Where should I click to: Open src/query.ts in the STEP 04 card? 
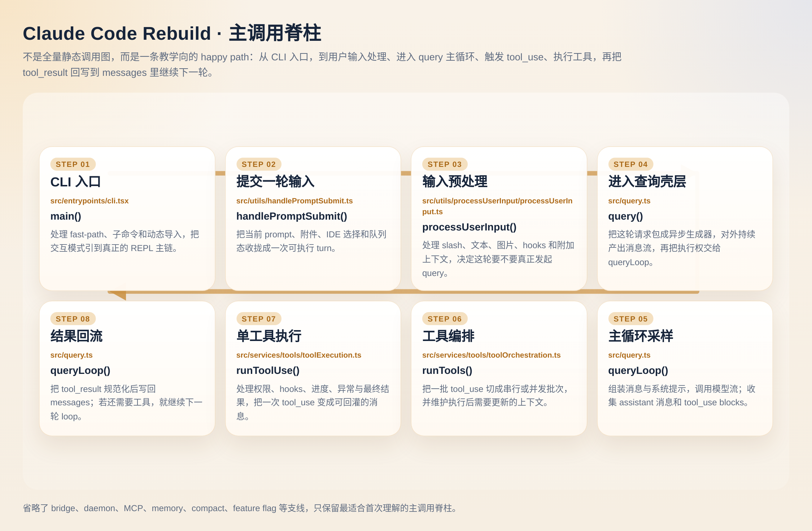pyautogui.click(x=629, y=201)
